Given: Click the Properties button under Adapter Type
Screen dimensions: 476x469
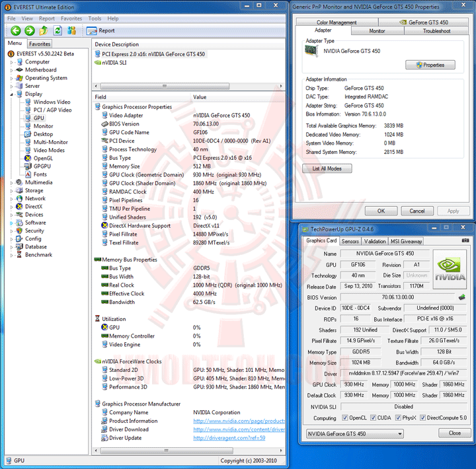Looking at the screenshot, I should 430,65.
